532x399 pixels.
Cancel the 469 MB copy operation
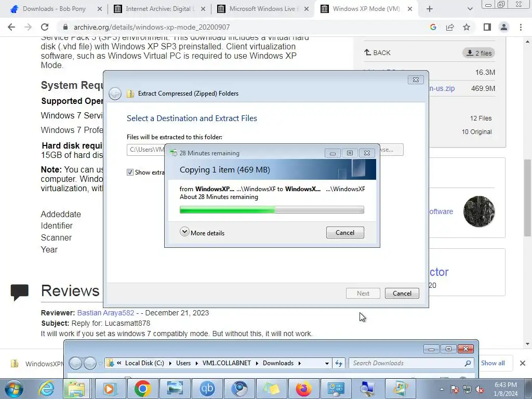pos(345,233)
